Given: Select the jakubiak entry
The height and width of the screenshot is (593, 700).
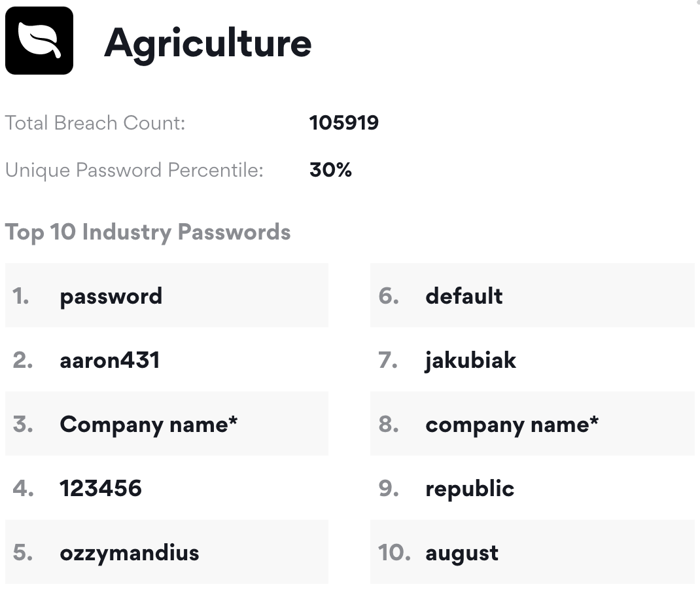Looking at the screenshot, I should (x=532, y=359).
